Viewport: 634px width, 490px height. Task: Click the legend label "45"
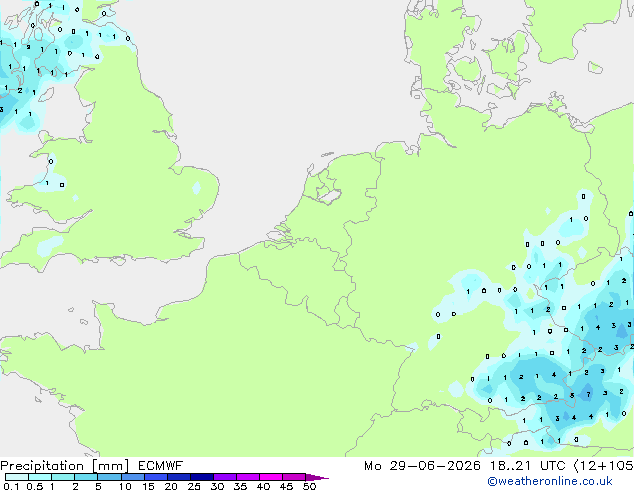286,486
